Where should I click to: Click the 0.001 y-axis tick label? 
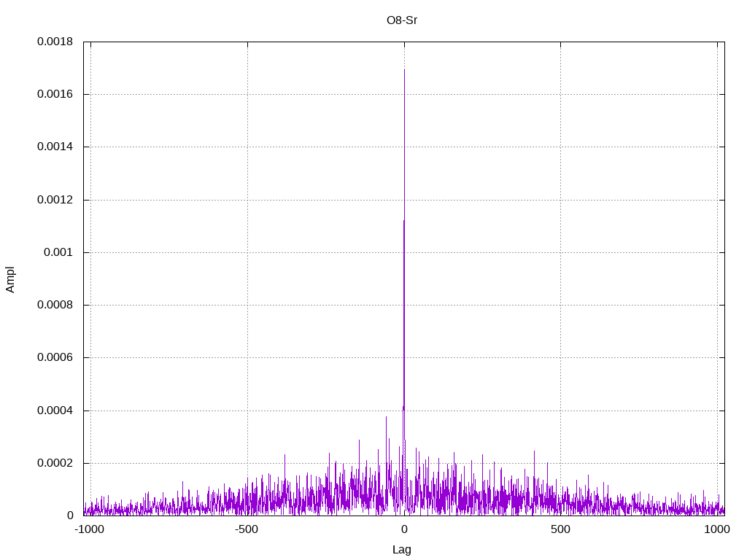pos(58,252)
